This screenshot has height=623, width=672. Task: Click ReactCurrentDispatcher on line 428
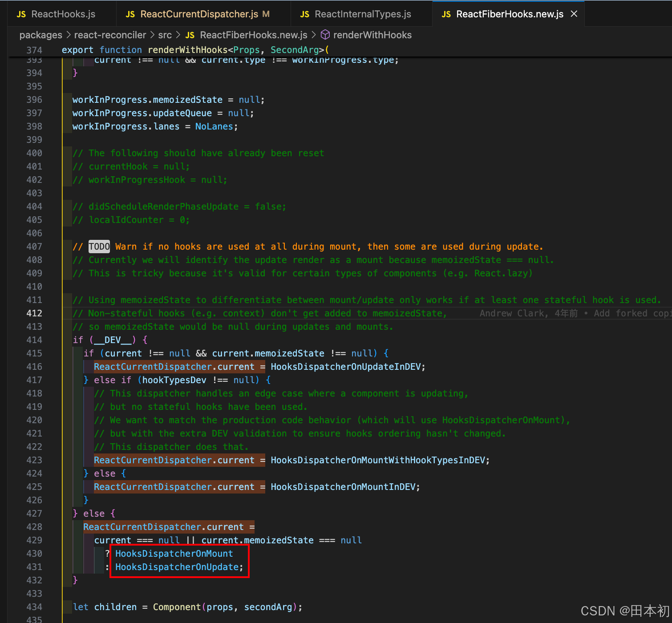coord(142,527)
